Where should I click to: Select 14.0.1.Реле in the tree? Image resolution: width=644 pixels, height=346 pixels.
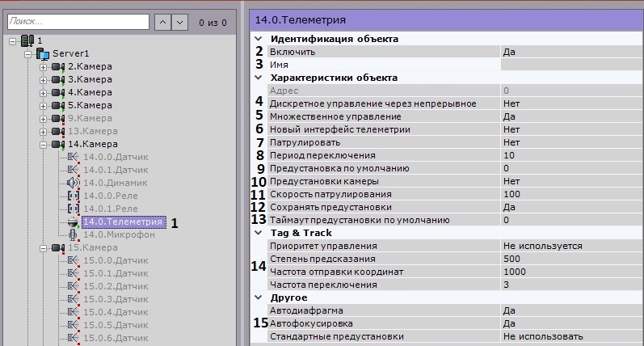(x=105, y=209)
